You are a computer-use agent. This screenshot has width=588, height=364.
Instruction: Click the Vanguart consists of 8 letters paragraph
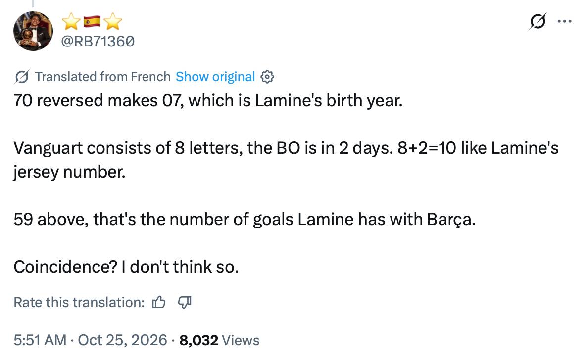tap(286, 160)
